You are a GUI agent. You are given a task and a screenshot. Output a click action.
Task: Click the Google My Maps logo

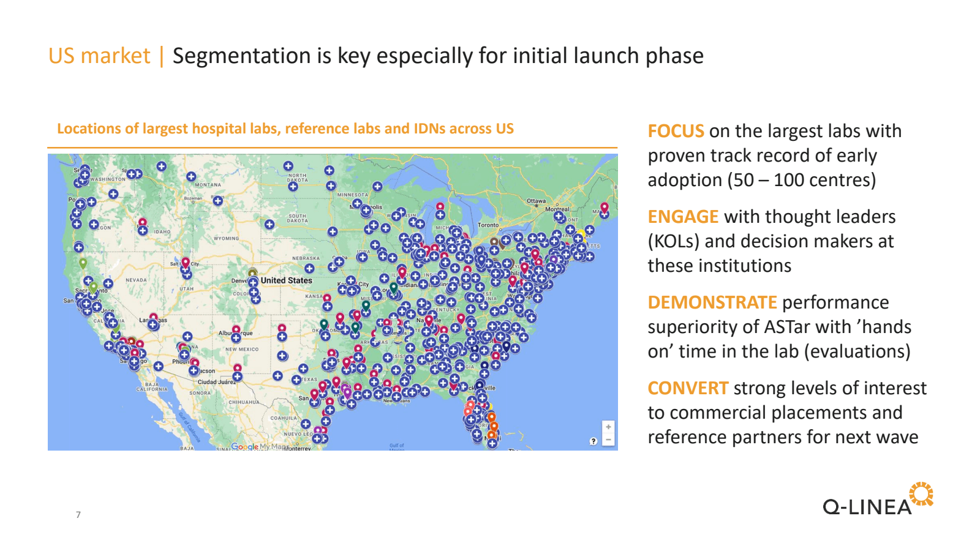coord(260,446)
